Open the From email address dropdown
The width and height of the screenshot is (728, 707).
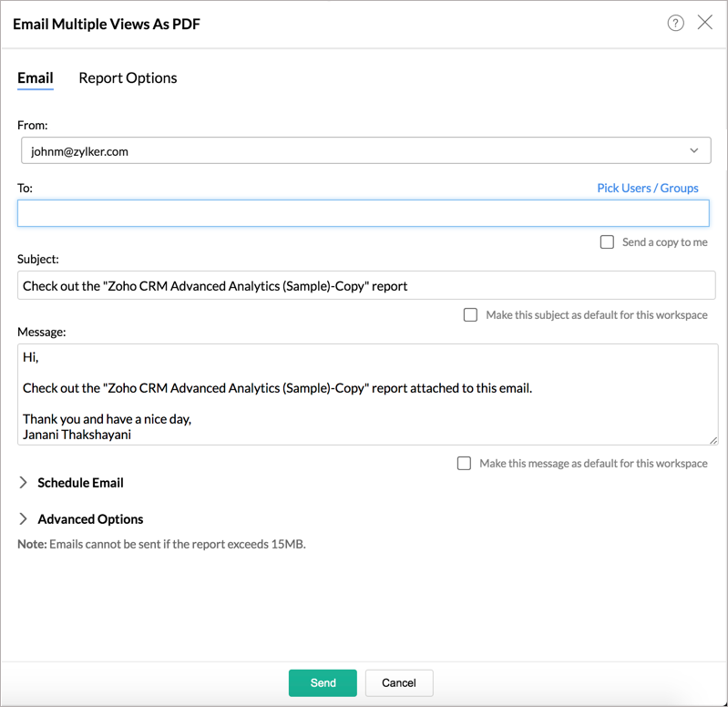coord(366,150)
